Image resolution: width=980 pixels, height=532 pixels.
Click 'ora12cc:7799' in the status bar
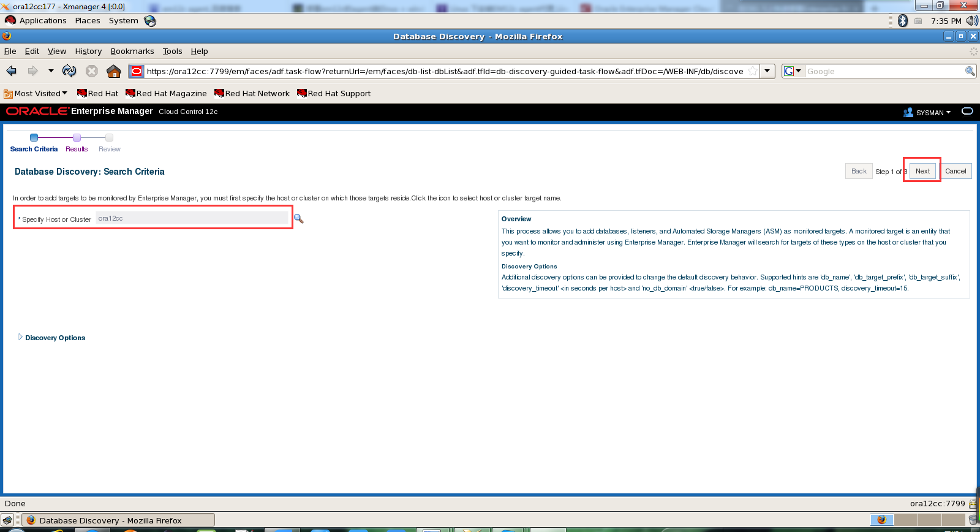pos(937,504)
